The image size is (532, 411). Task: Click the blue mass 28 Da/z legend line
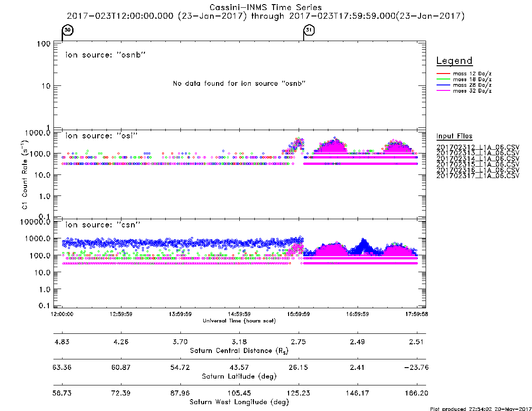click(x=443, y=85)
